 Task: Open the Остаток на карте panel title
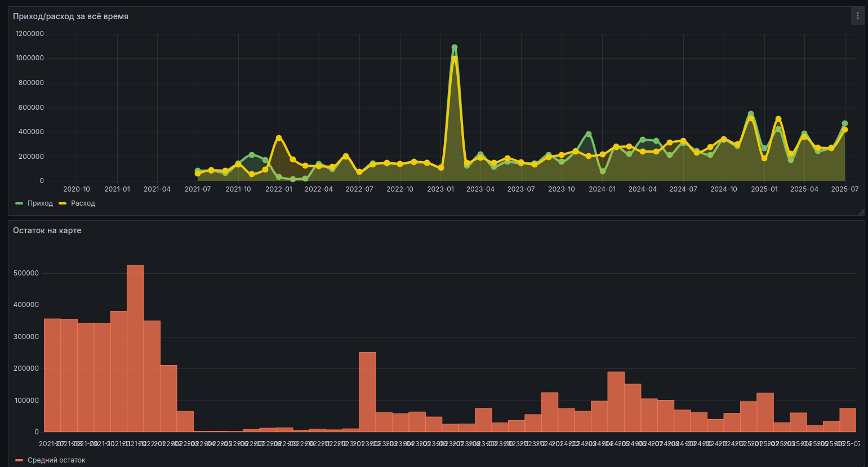pos(47,230)
